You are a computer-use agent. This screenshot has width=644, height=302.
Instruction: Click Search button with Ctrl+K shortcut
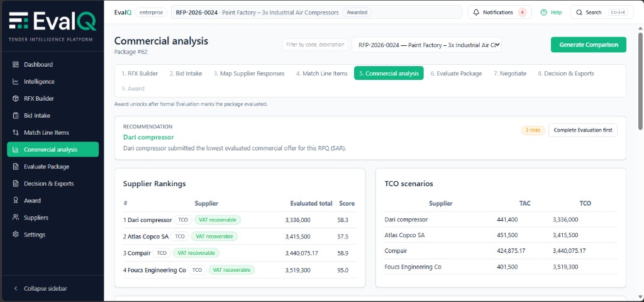(x=602, y=13)
